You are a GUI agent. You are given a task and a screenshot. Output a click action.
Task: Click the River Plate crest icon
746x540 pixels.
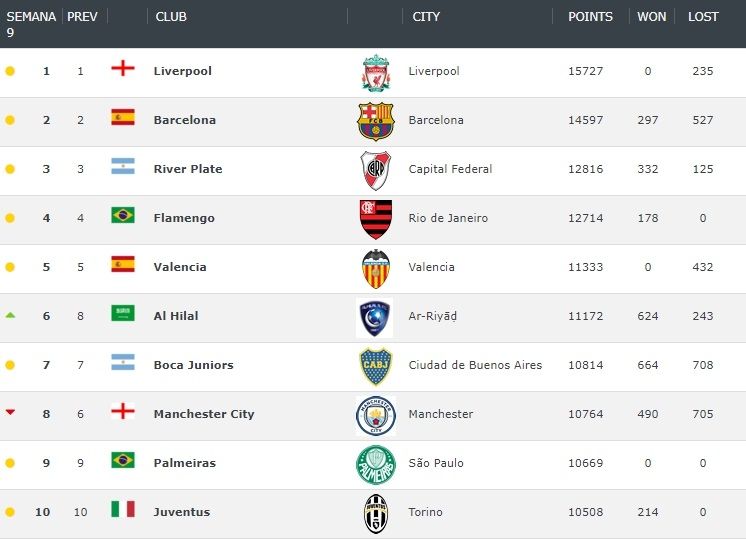376,170
